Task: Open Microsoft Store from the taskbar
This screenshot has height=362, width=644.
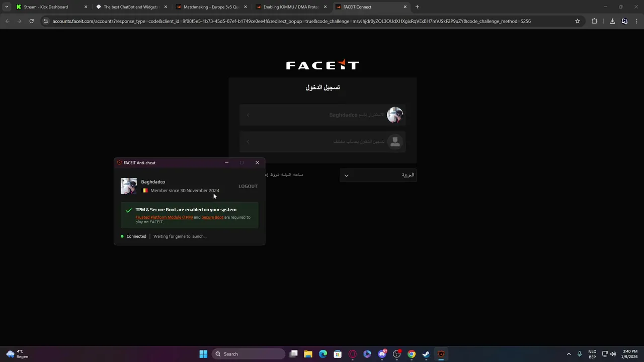Action: point(338,354)
